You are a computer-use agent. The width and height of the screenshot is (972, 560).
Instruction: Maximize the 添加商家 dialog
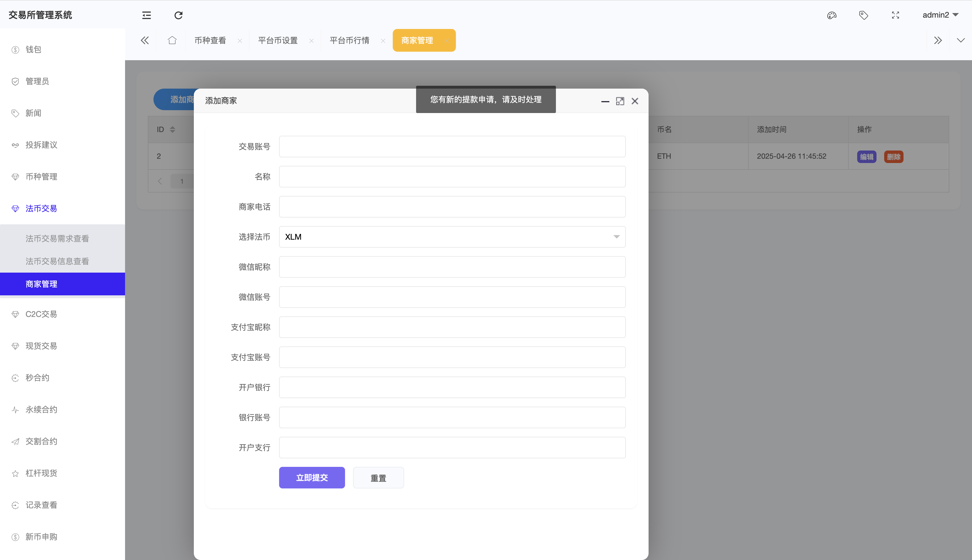tap(620, 101)
